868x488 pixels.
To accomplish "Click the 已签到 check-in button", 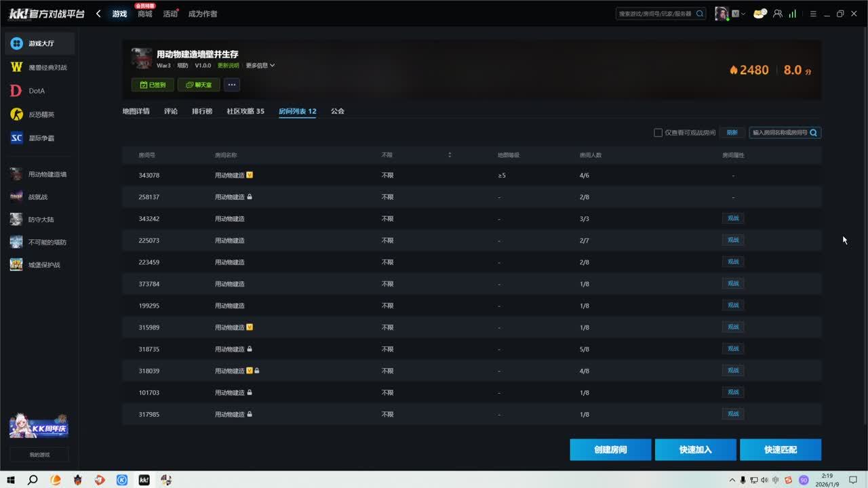I will [153, 85].
